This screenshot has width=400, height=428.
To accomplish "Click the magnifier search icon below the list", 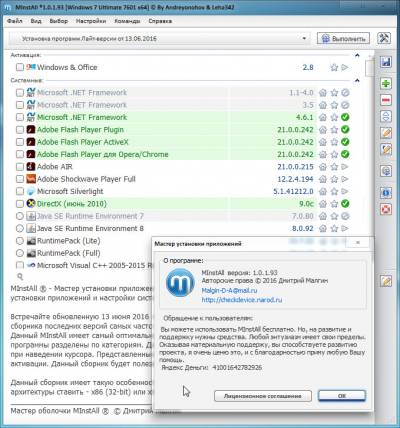I will tap(20, 276).
